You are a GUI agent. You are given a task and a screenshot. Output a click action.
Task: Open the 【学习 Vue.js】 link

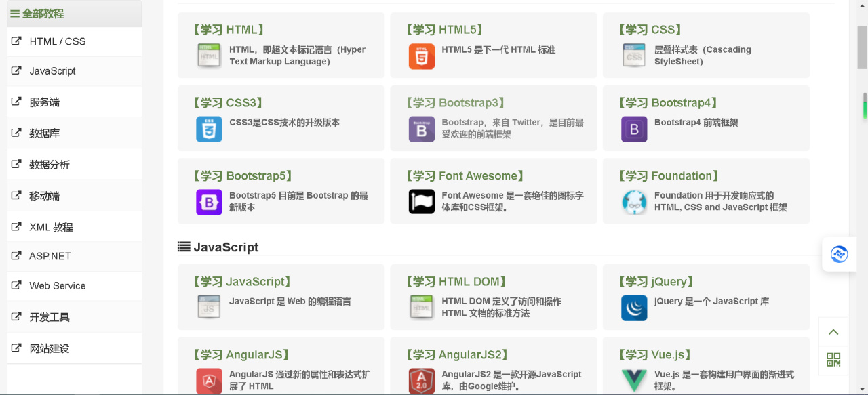[x=655, y=355]
